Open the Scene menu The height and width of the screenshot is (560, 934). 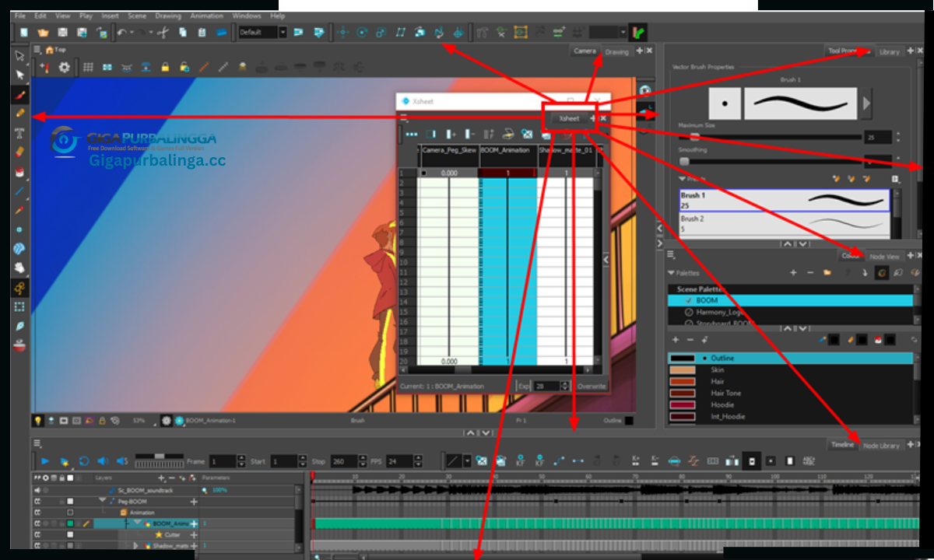point(137,16)
